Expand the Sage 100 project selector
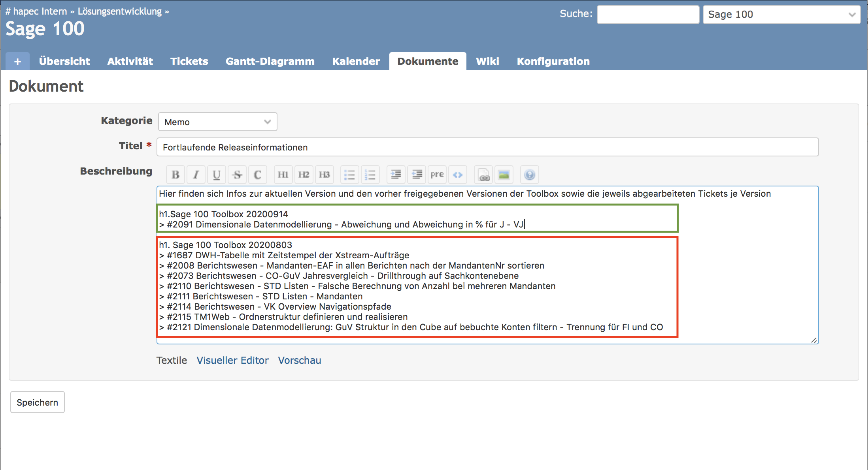This screenshot has width=868, height=470. pyautogui.click(x=781, y=15)
